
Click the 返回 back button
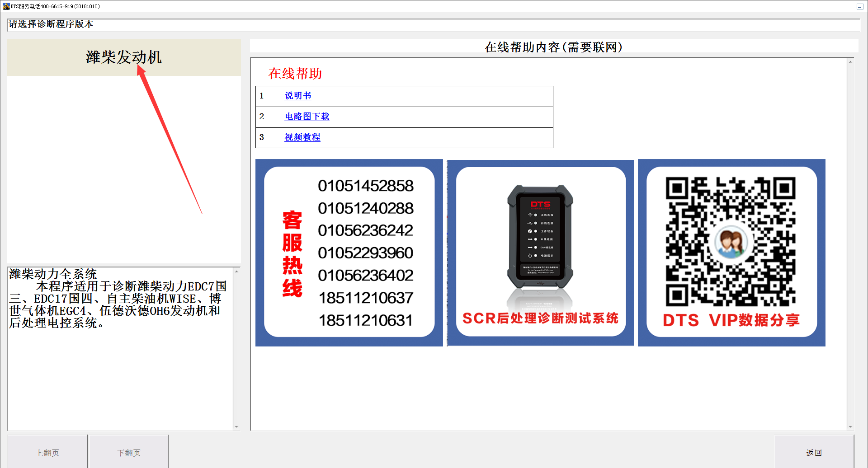tap(814, 452)
